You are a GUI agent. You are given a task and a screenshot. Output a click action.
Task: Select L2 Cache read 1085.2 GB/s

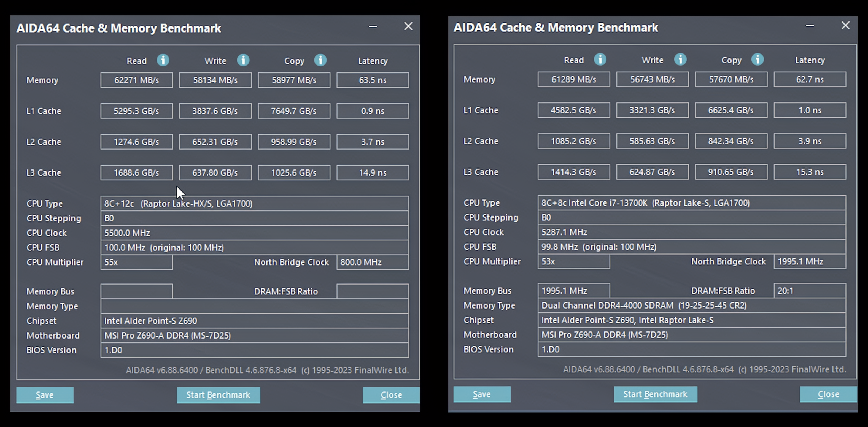573,141
